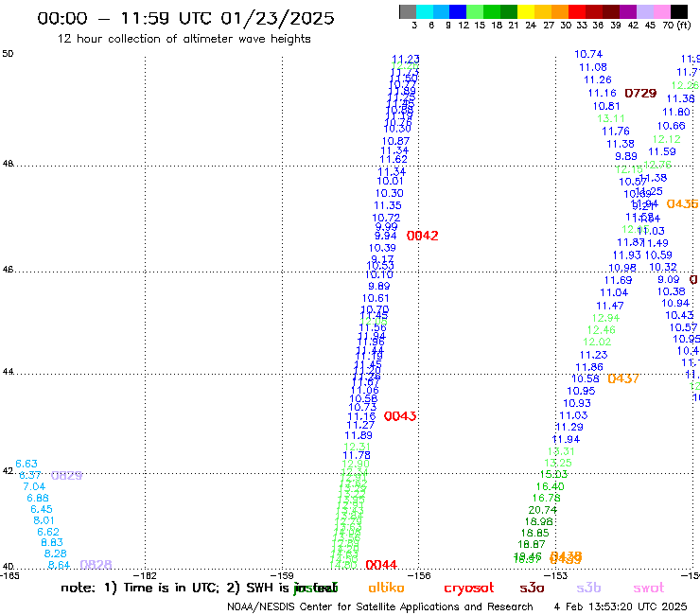700x615 pixels.
Task: Click the longitude axis label -153
Action: (556, 576)
